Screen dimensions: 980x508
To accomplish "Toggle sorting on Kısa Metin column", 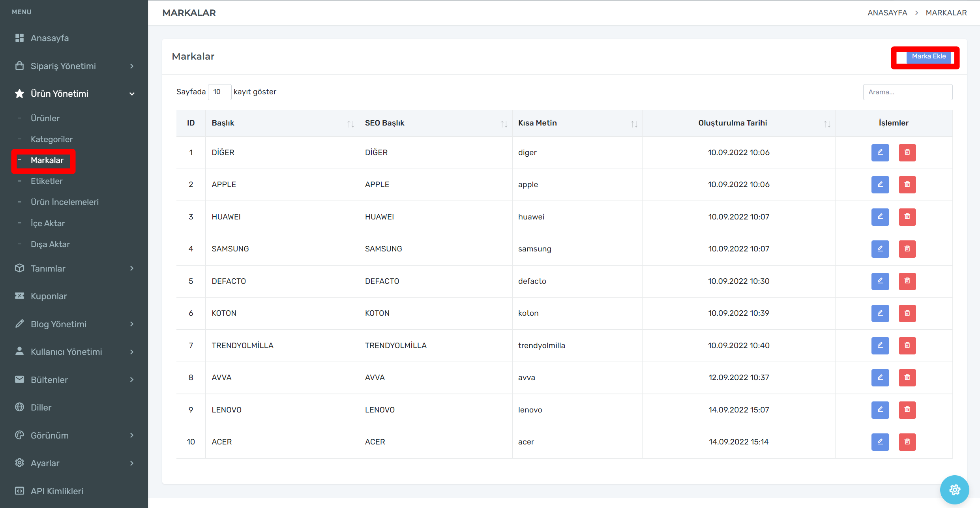I will click(634, 124).
